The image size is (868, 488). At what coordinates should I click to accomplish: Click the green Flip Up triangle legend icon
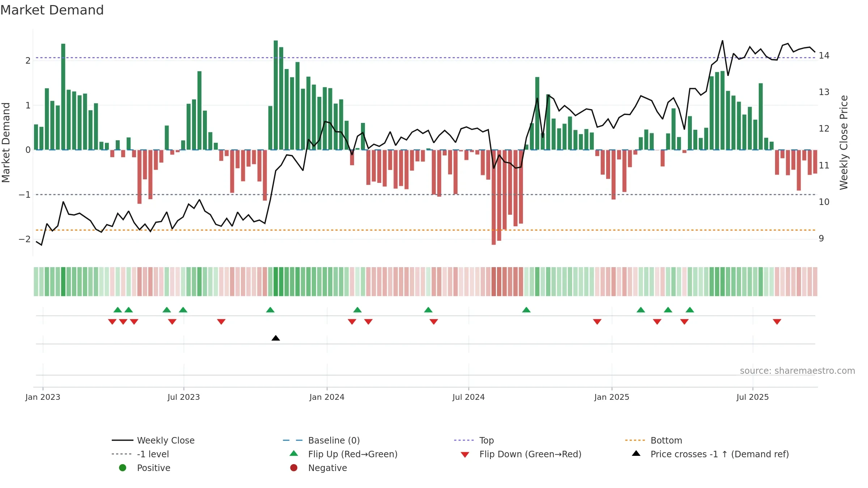click(294, 453)
